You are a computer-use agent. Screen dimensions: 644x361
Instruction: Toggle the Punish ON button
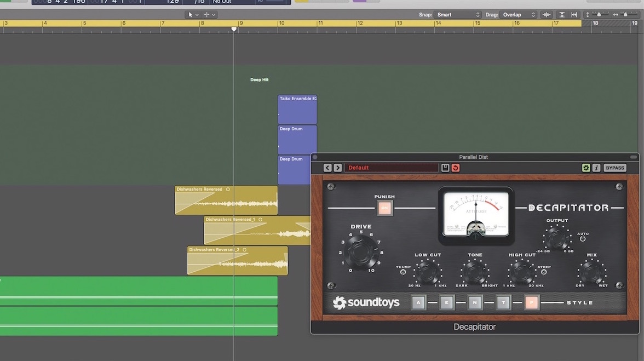click(x=384, y=208)
